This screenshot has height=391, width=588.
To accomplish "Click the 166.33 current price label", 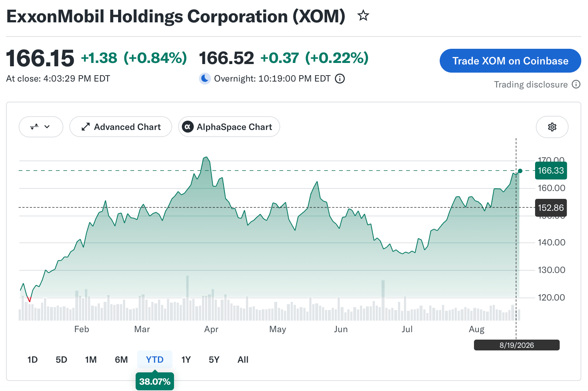I will pos(551,171).
